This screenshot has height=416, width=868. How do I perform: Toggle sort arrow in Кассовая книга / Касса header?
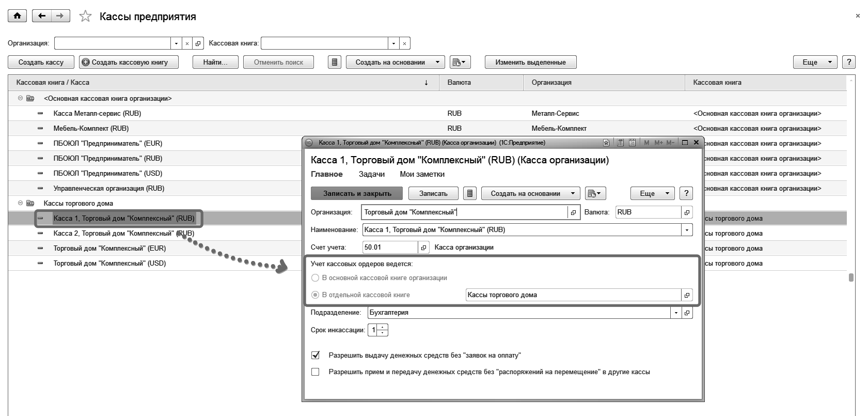[426, 83]
